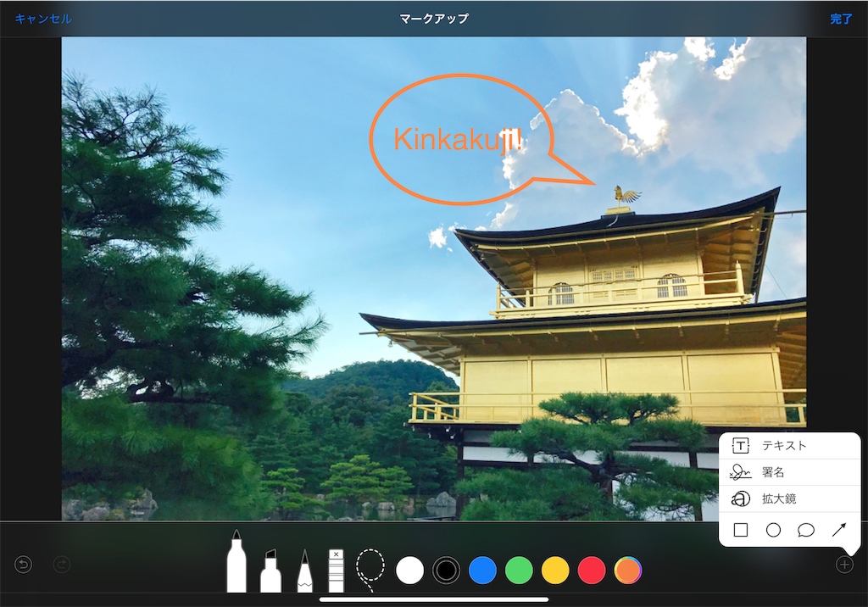Viewport: 868px width, 607px height.
Task: Select the blue color swatch
Action: 482,571
